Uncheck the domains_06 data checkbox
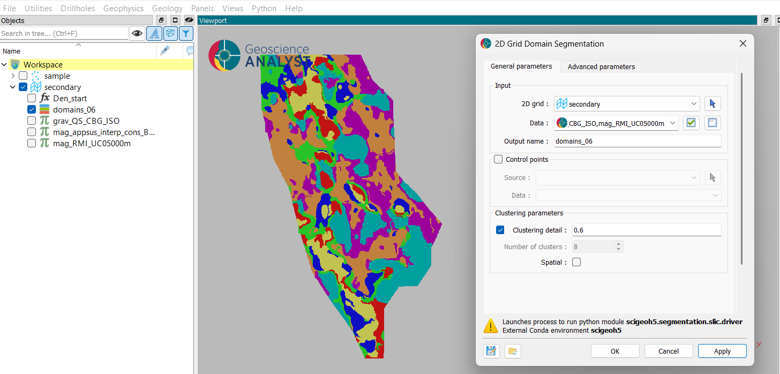 tap(31, 109)
